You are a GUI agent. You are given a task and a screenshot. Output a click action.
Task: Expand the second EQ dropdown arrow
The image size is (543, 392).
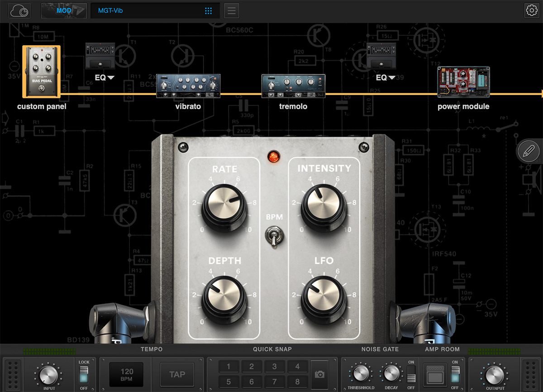coord(392,78)
